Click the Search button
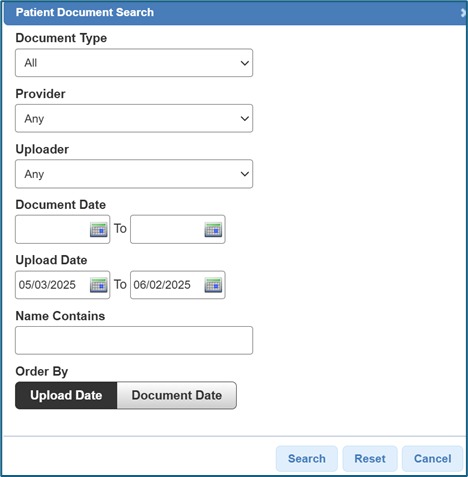468x477 pixels. pos(307,459)
